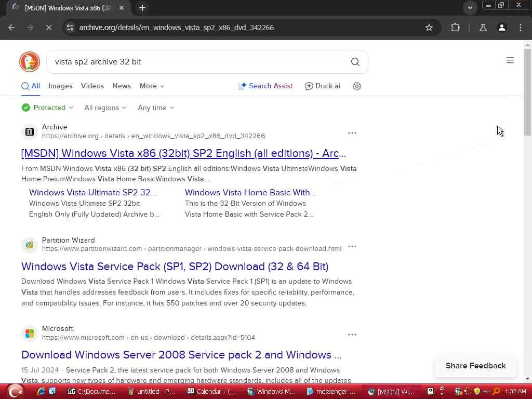Expand the Any time filter dropdown
Viewport: 532px width, 399px height.
tap(156, 108)
